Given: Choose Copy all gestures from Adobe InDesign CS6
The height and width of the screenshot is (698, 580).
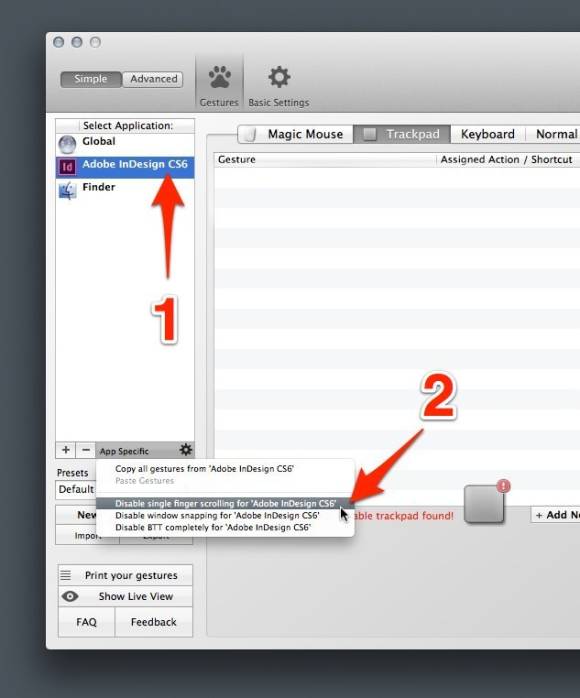Looking at the screenshot, I should (225, 468).
